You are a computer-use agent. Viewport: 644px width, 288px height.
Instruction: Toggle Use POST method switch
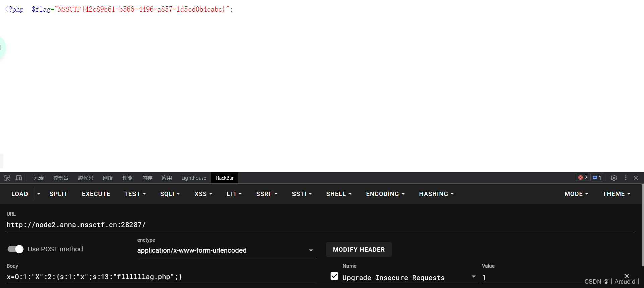point(15,249)
